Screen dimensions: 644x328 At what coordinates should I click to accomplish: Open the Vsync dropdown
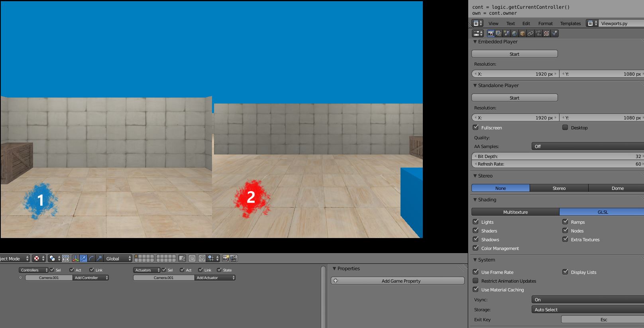click(587, 300)
